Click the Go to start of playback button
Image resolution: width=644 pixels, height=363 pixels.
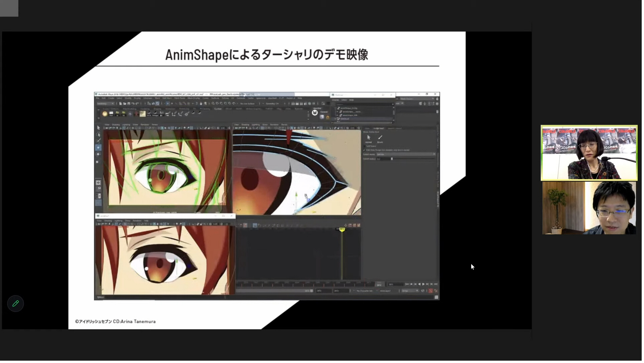coord(407,284)
